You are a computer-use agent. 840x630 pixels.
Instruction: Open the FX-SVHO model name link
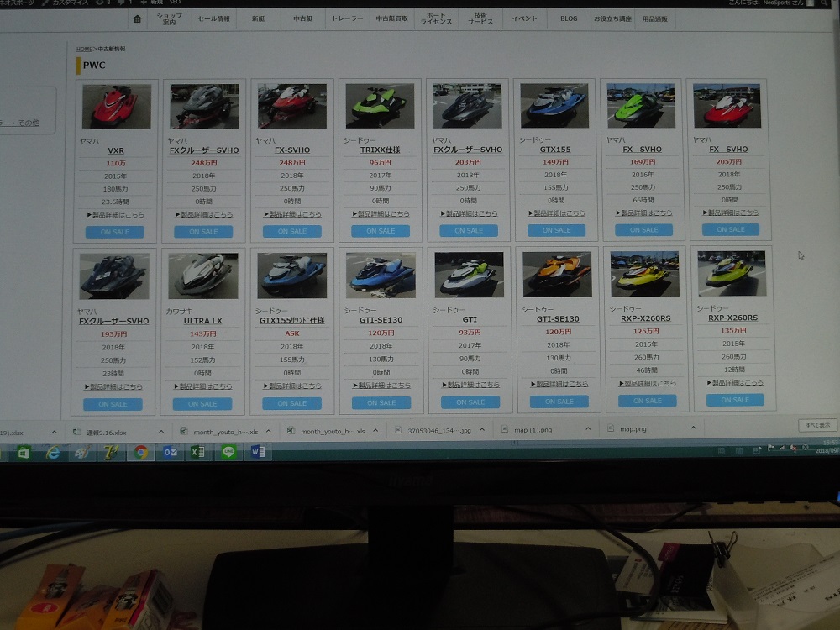coord(292,150)
